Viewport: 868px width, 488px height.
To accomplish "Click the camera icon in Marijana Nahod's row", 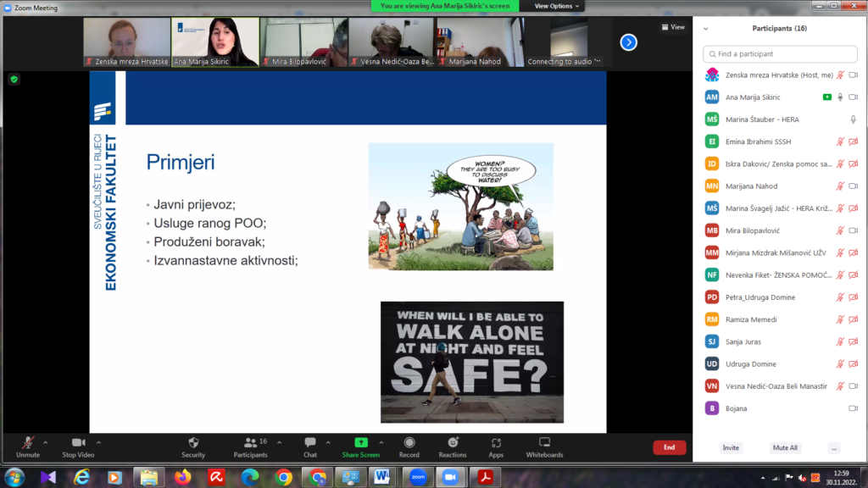I will pyautogui.click(x=853, y=186).
